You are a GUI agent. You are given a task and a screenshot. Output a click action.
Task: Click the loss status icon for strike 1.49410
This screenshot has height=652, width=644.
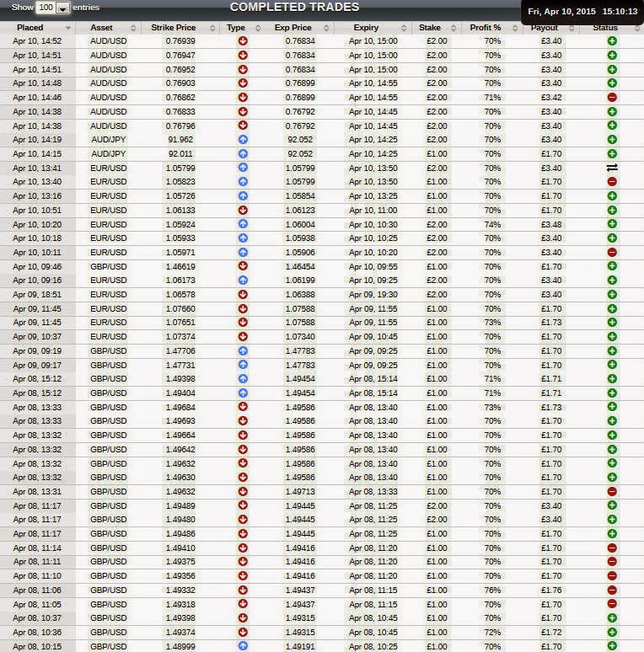coord(612,548)
